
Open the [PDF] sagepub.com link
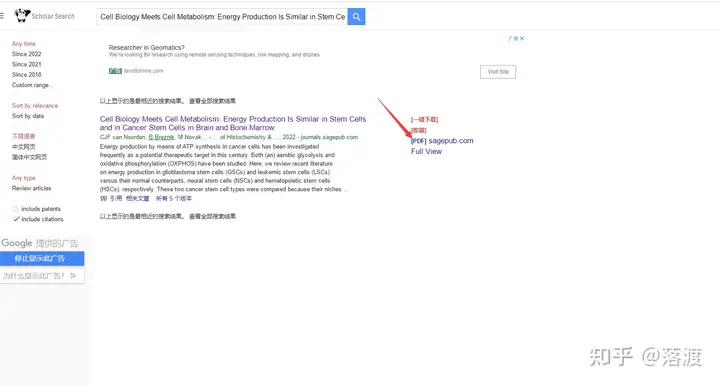[x=442, y=141]
